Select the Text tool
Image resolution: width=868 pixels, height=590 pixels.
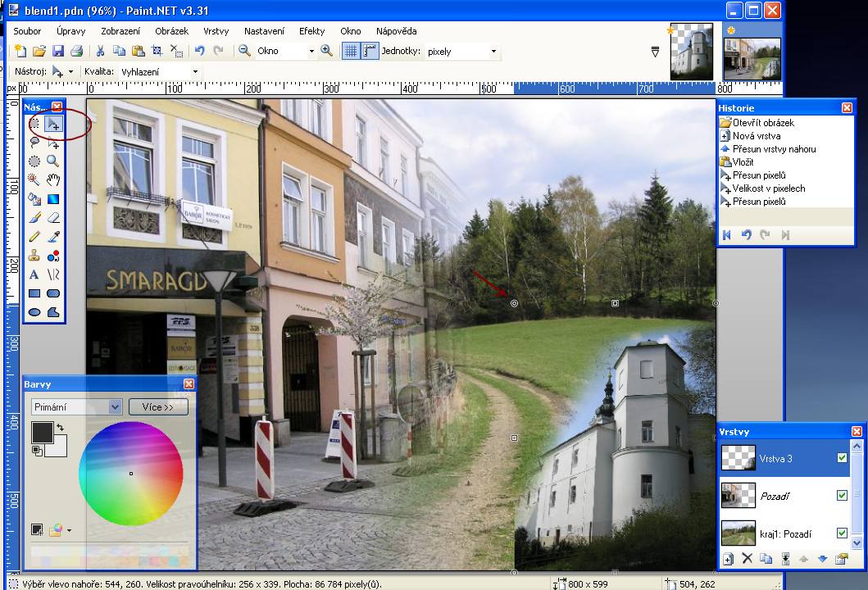34,275
